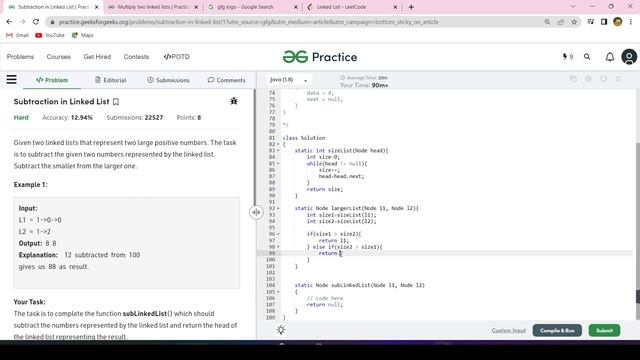Switch to the Linked List - LeetCode tab

coord(352,7)
